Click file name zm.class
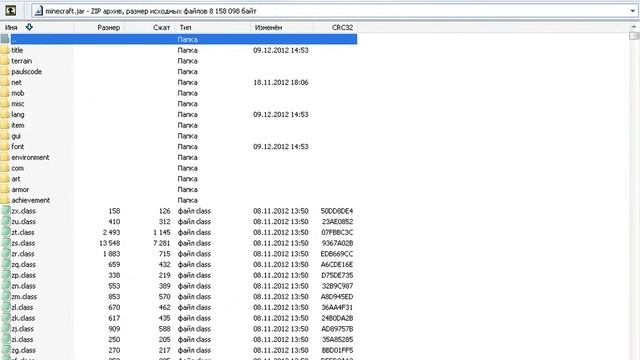Viewport: 640px width, 360px height. pos(24,297)
